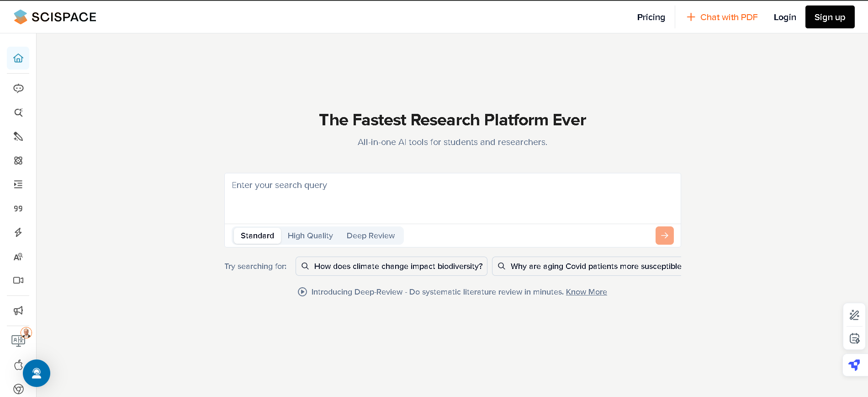Viewport: 868px width, 397px height.
Task: Switch to Deep Review mode
Action: (370, 236)
